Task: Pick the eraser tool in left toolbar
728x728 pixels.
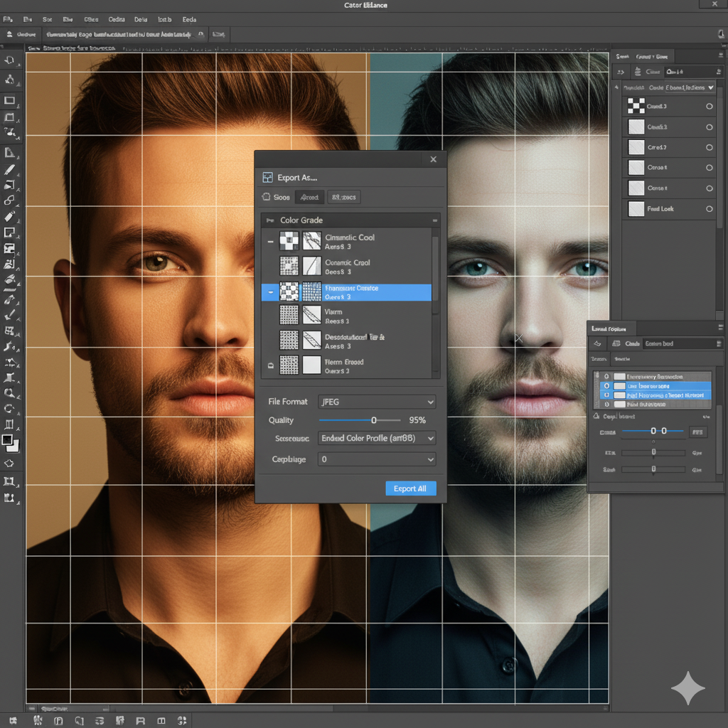Action: (x=10, y=216)
